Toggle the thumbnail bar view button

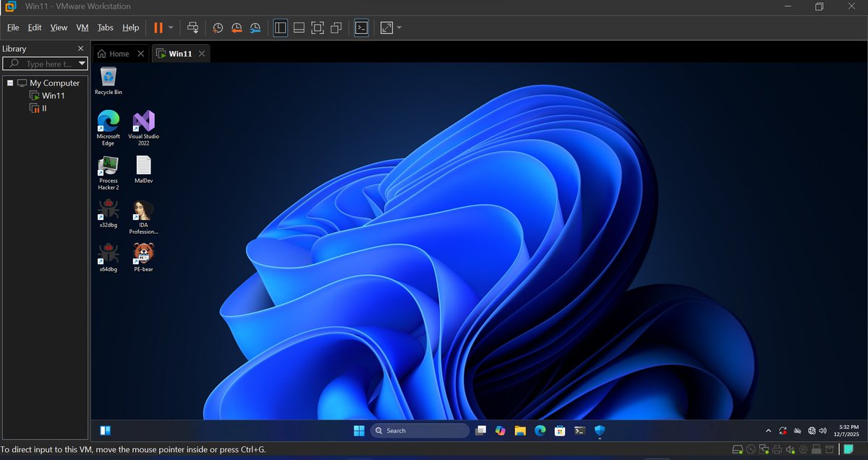click(299, 27)
